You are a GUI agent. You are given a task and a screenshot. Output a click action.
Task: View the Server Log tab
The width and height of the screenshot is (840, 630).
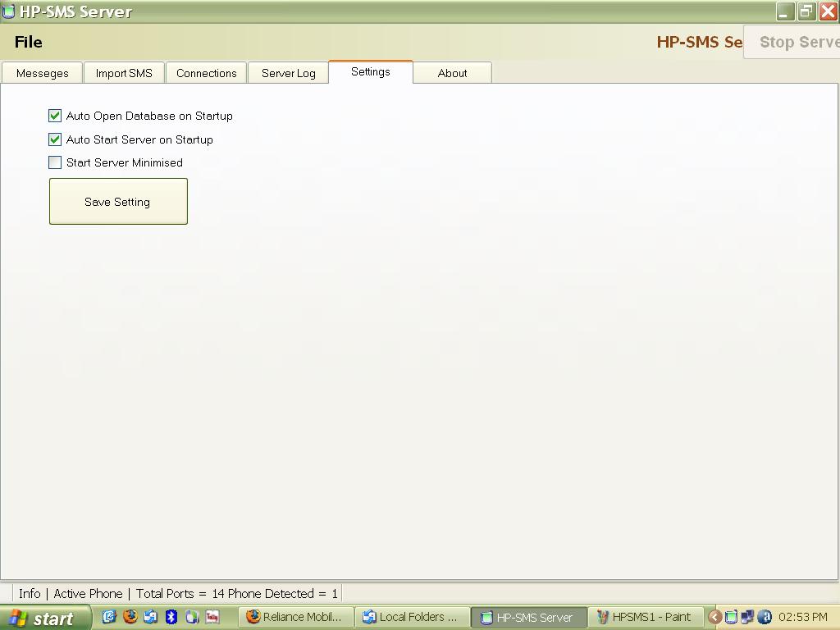288,73
